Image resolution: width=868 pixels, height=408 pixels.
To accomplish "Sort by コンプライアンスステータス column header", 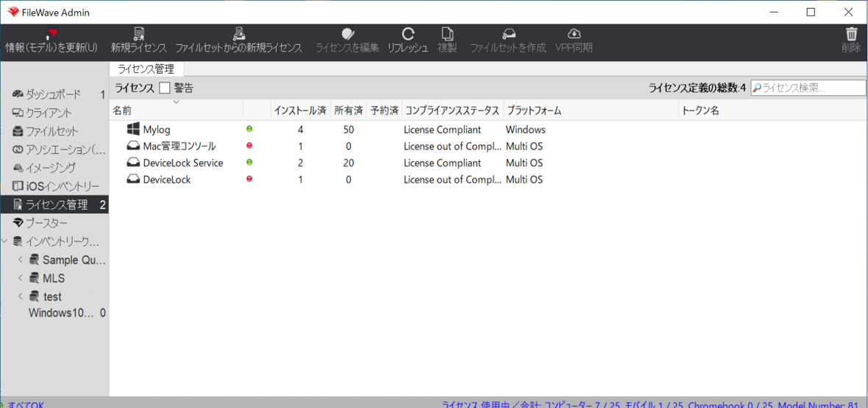I will point(453,111).
